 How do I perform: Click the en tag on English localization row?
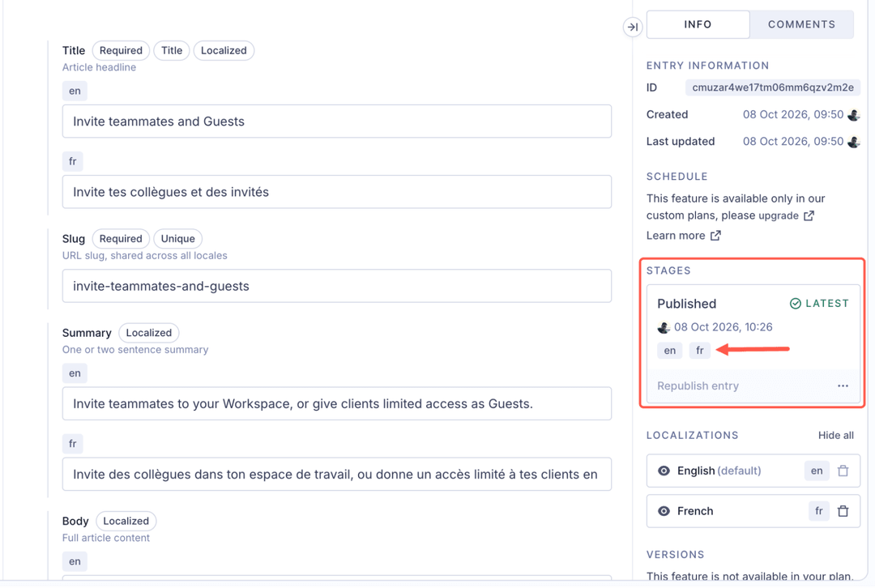click(x=817, y=471)
